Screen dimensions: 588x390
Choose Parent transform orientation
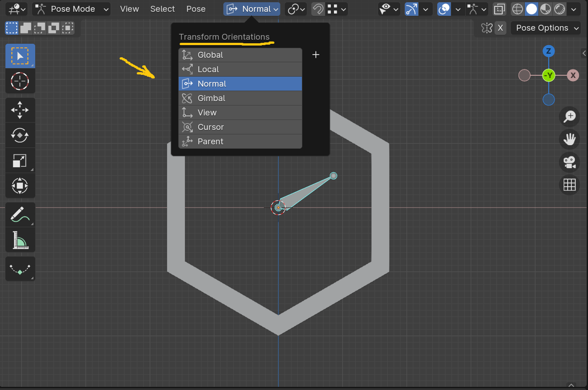241,142
